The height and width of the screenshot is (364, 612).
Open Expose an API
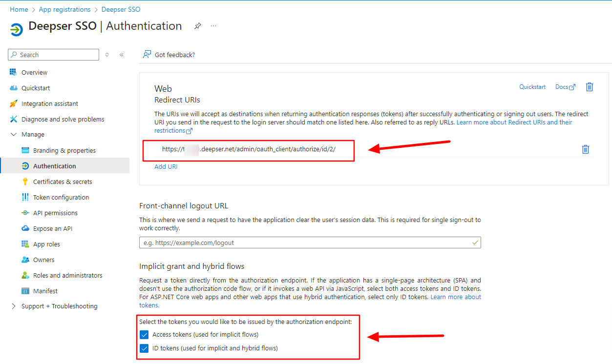click(x=53, y=228)
